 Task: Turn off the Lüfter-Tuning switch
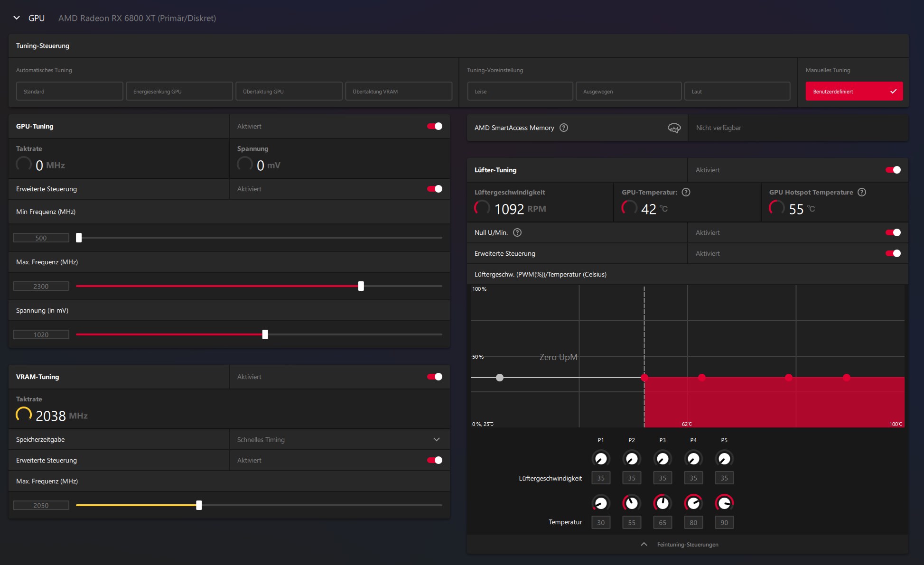coord(893,170)
